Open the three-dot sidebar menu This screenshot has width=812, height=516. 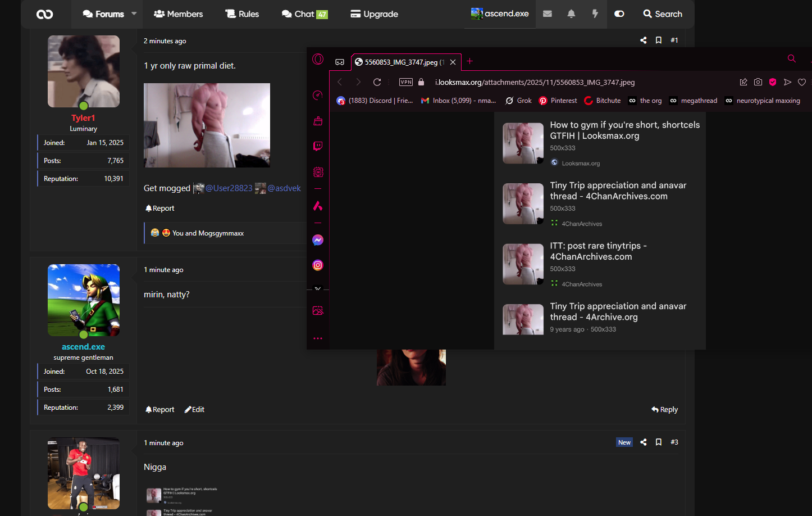tap(318, 338)
